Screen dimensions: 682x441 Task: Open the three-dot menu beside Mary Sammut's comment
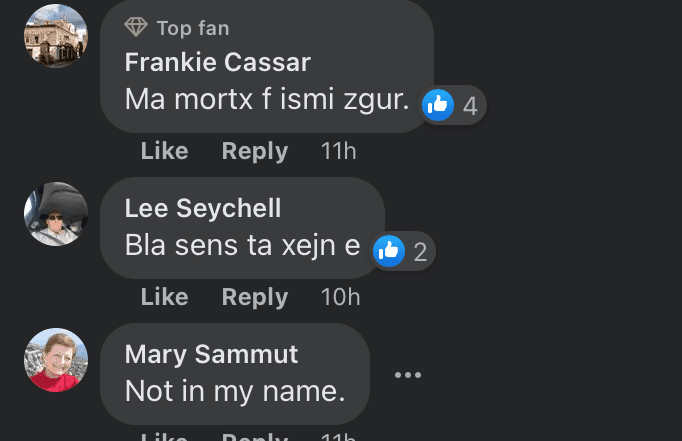408,375
